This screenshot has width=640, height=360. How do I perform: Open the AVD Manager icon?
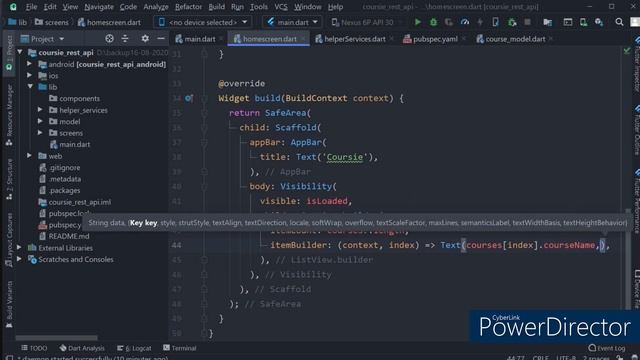coord(583,22)
